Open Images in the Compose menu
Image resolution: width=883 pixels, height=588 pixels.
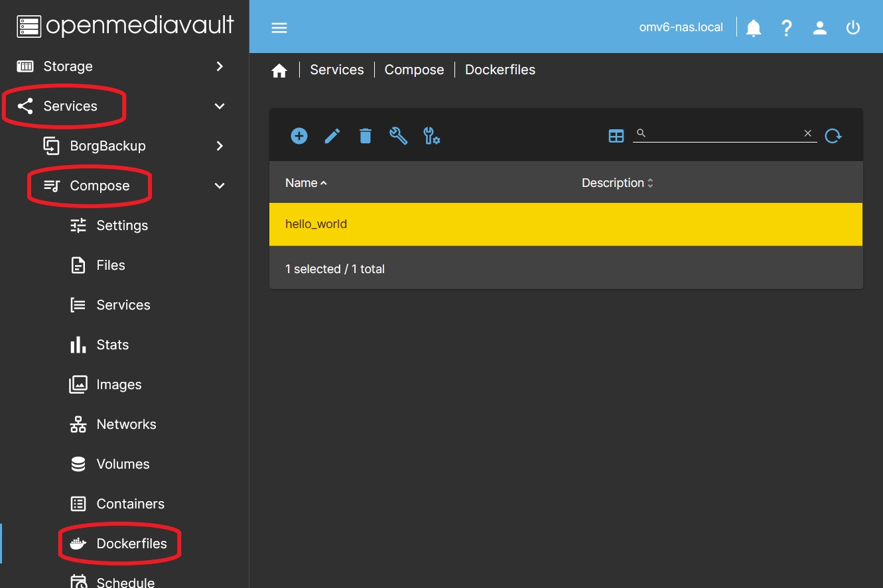[119, 384]
